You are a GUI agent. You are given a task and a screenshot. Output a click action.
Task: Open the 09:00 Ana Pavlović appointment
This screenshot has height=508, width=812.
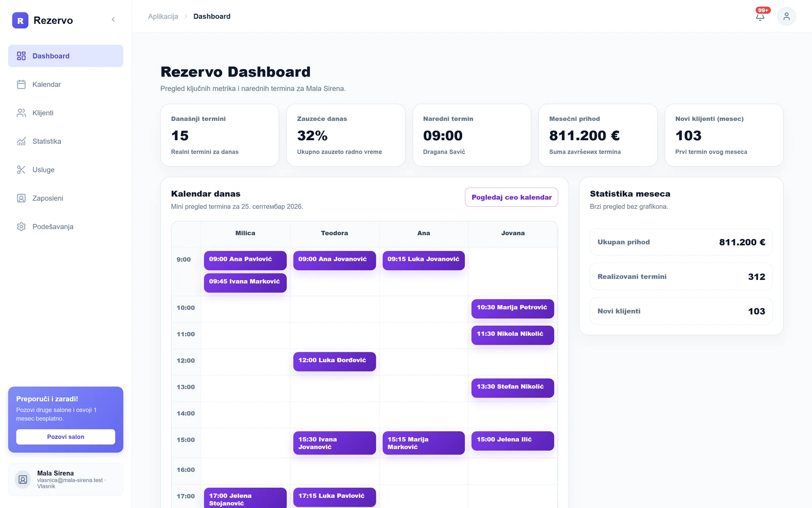coord(245,260)
